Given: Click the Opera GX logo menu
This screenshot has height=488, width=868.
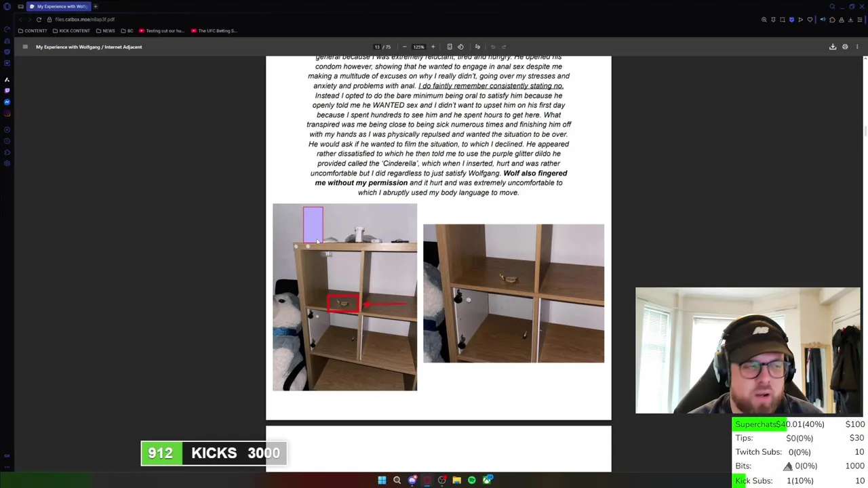Looking at the screenshot, I should pos(7,6).
